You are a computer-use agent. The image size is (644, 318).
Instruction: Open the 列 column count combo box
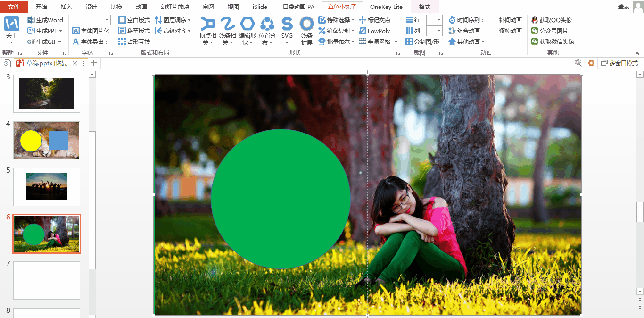[x=434, y=31]
